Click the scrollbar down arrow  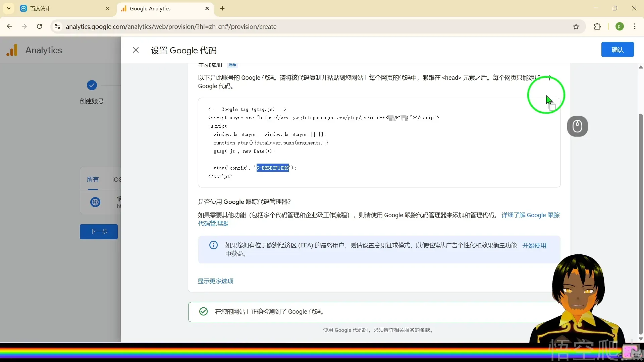point(640,339)
